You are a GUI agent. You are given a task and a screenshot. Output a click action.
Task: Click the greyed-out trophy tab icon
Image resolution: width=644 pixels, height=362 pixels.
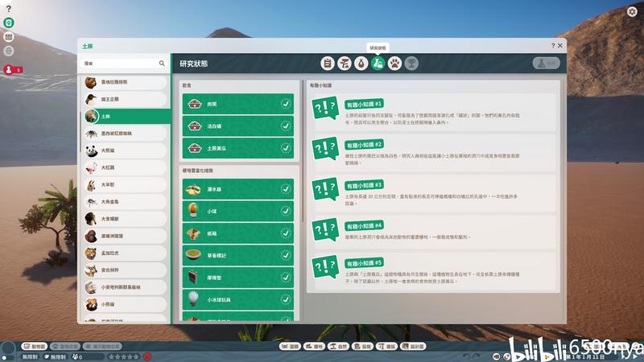pos(411,64)
